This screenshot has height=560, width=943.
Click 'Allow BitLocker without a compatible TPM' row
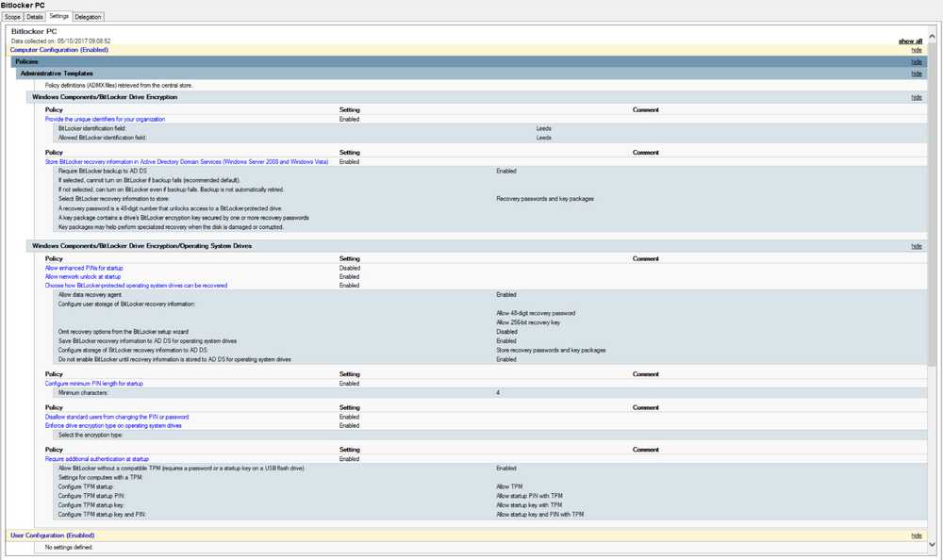(489, 468)
